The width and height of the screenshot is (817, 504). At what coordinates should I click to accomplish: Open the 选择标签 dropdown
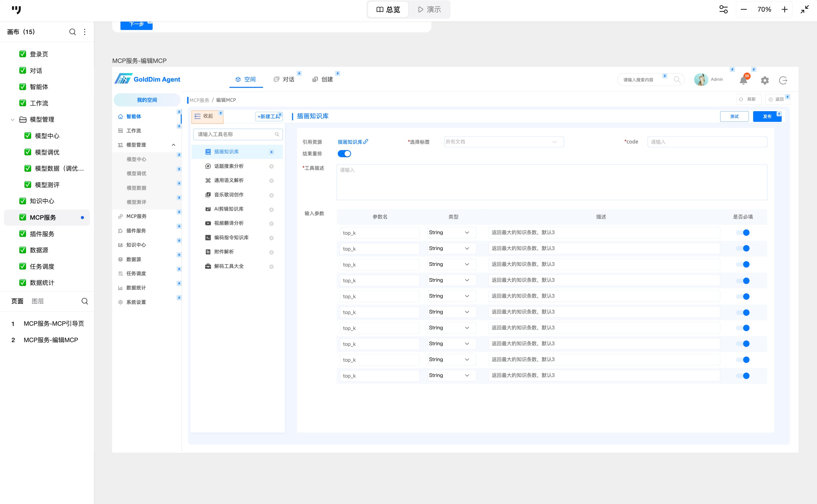tap(504, 142)
